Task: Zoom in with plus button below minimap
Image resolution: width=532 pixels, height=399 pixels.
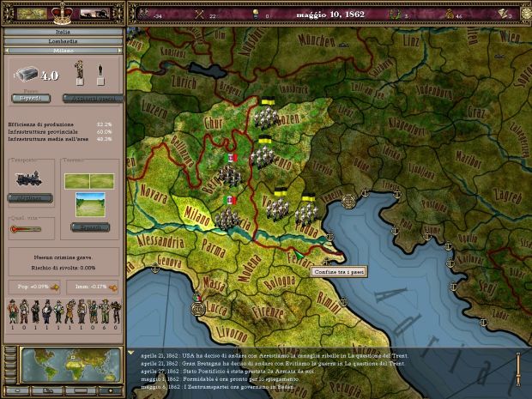Action: tap(111, 391)
